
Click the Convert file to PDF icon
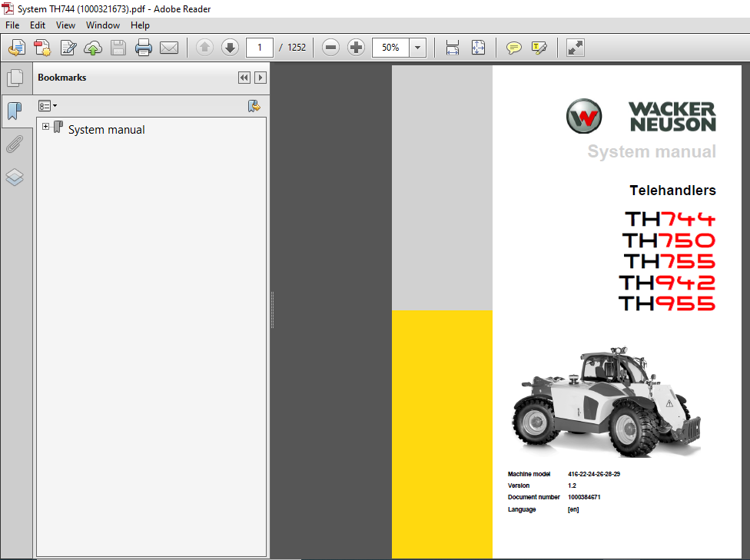(x=42, y=48)
